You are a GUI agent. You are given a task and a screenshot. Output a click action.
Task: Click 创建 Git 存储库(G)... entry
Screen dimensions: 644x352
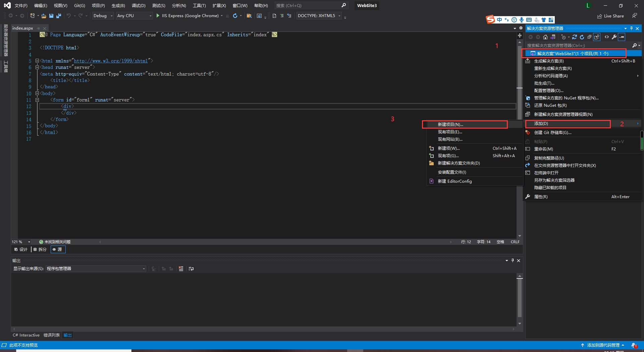click(583, 133)
